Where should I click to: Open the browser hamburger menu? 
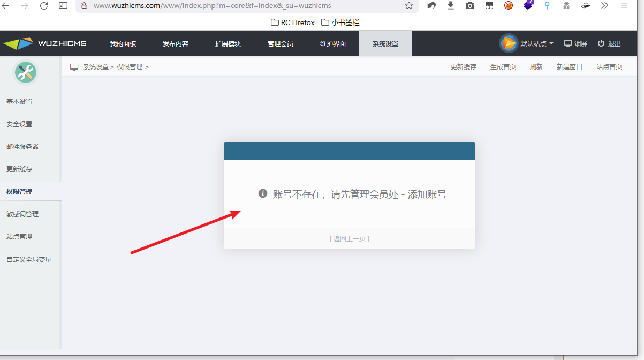tap(624, 5)
